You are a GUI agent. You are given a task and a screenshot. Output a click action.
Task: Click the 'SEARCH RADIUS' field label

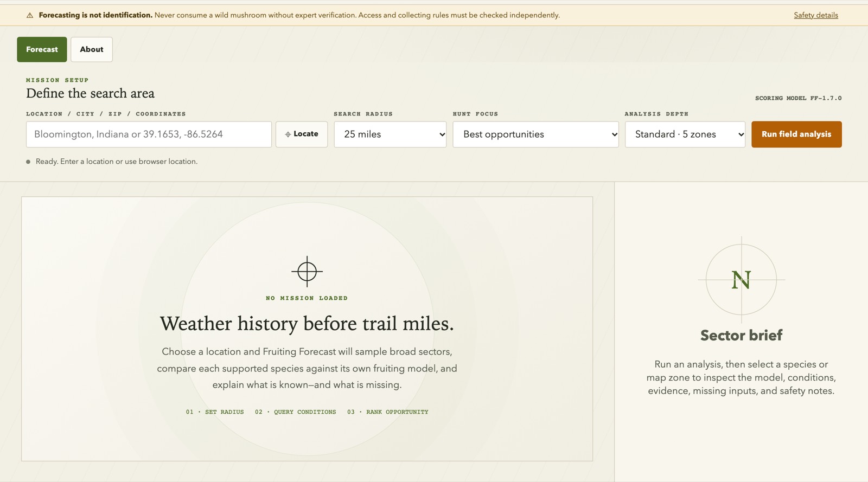[x=363, y=114]
